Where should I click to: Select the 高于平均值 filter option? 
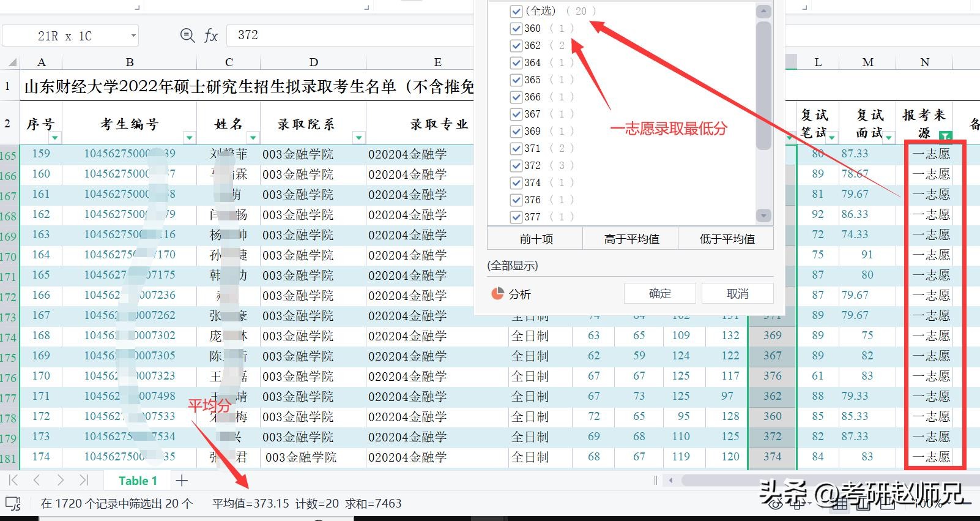pos(631,239)
